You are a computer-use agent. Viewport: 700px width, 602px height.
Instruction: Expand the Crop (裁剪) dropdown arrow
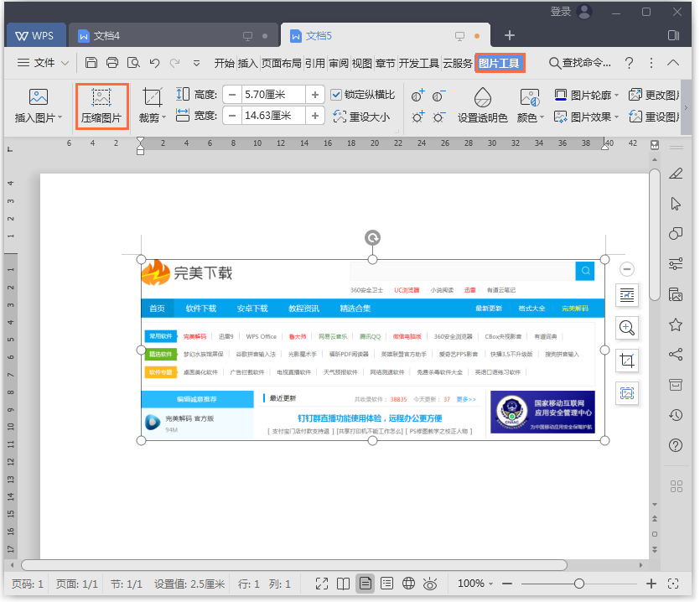coord(163,118)
